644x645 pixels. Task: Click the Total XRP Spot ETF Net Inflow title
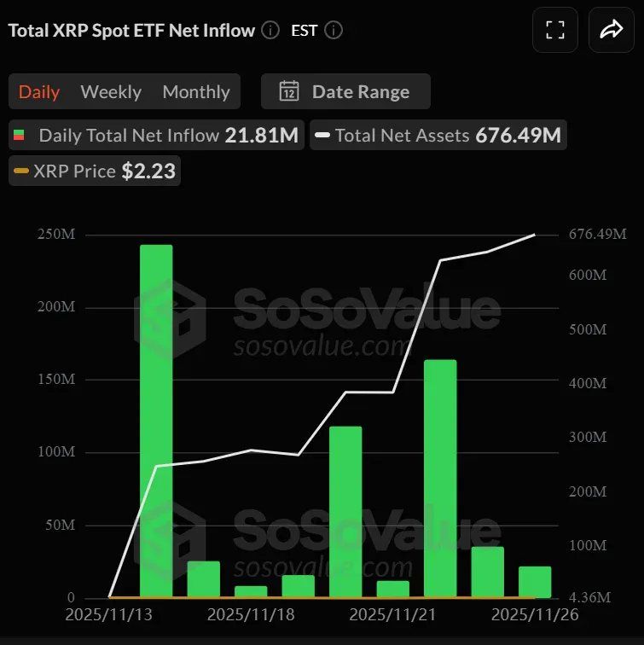pos(131,31)
